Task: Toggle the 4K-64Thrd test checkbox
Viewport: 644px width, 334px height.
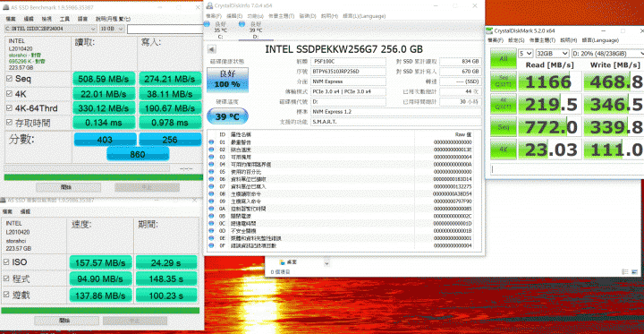Action: (9, 108)
